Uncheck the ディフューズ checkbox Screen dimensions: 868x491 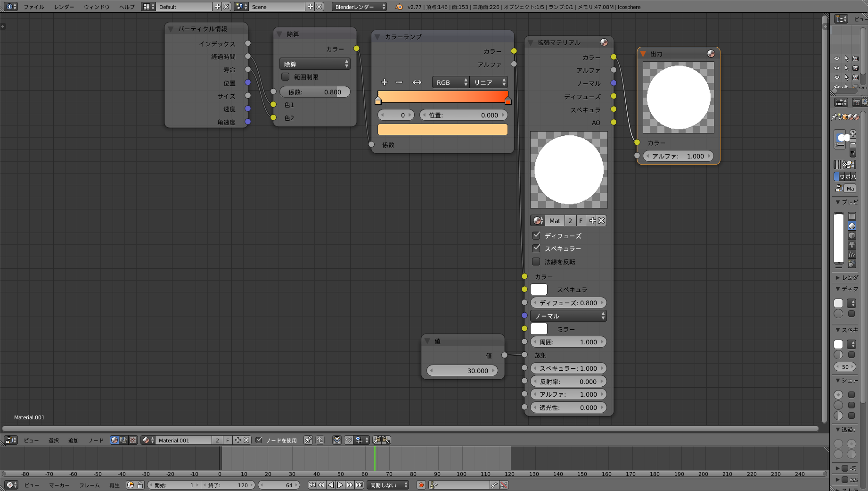(536, 235)
